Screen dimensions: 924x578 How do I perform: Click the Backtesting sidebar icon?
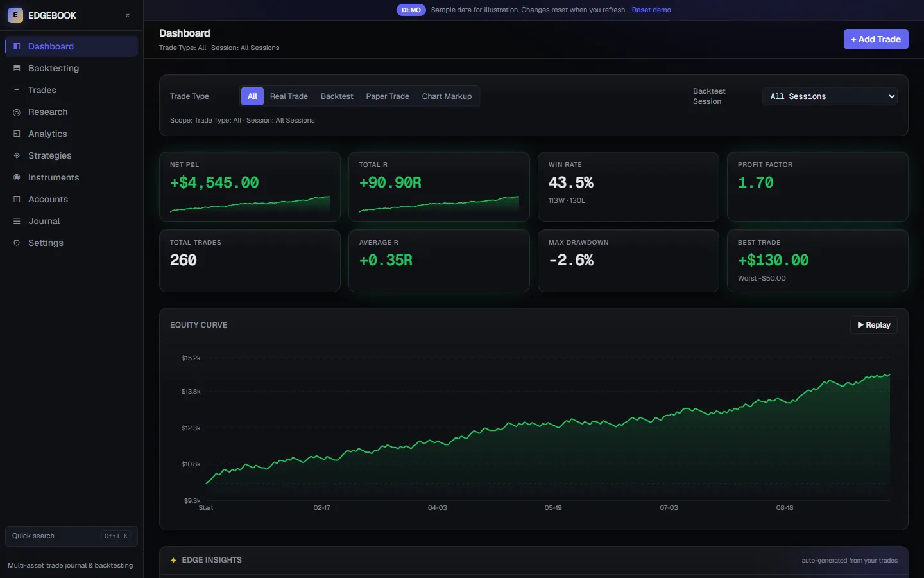pos(17,68)
